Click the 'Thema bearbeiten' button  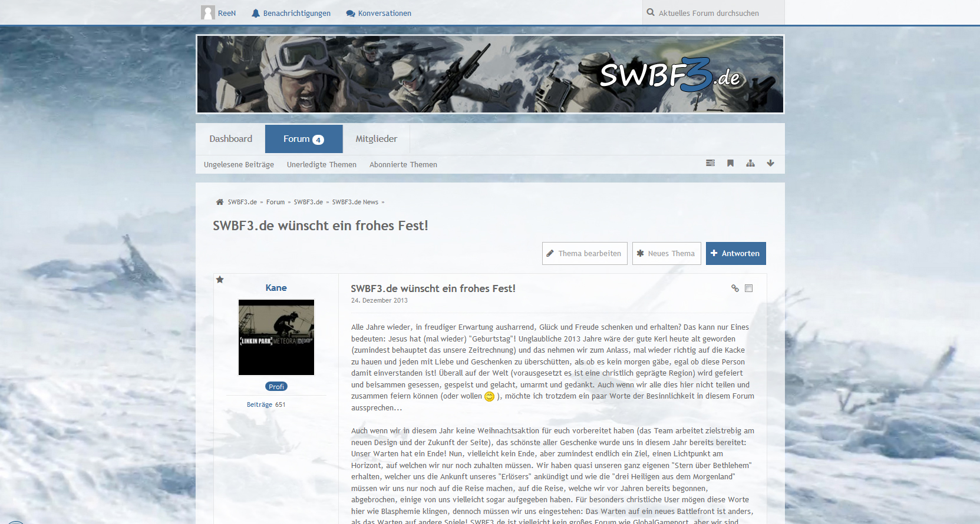[x=585, y=254]
